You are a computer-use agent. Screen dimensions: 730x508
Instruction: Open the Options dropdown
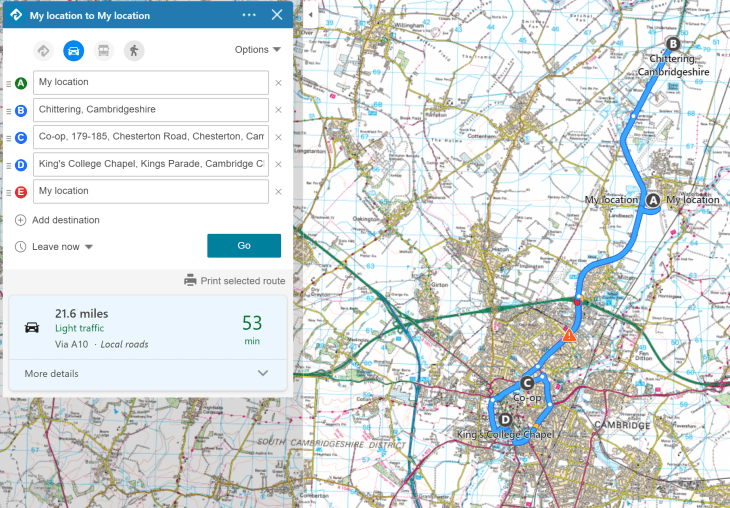257,50
